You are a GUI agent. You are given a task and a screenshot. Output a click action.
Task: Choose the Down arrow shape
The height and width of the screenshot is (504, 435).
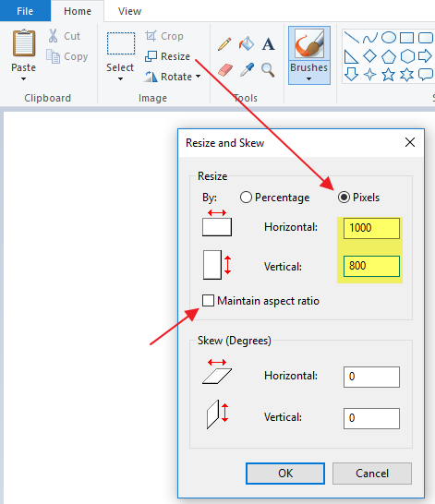[351, 74]
